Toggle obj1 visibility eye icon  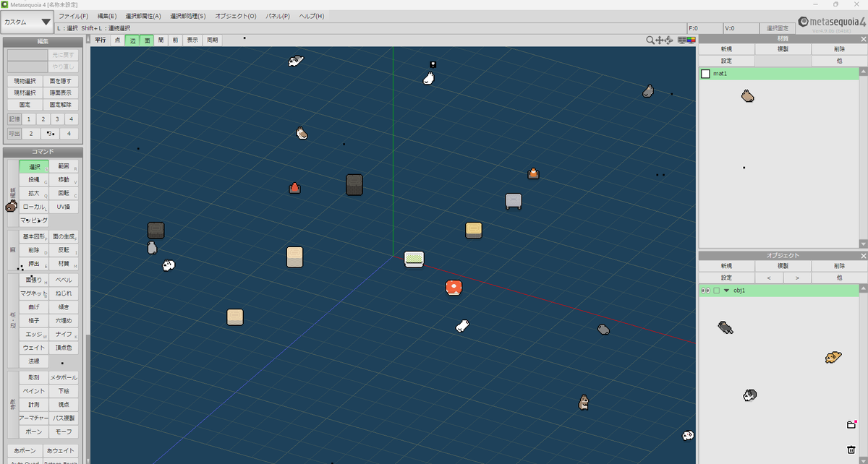point(705,290)
